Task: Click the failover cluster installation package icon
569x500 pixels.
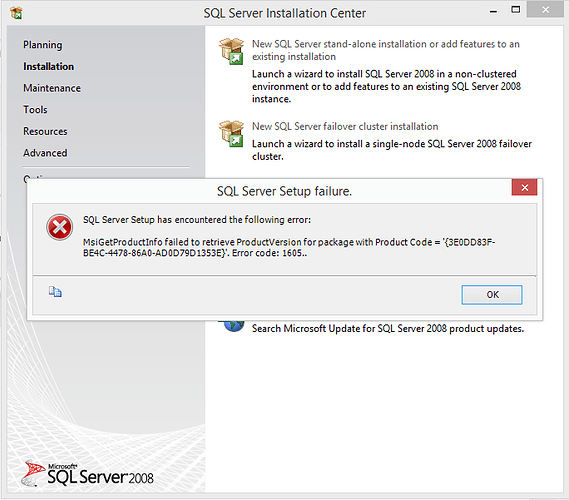Action: (x=232, y=134)
